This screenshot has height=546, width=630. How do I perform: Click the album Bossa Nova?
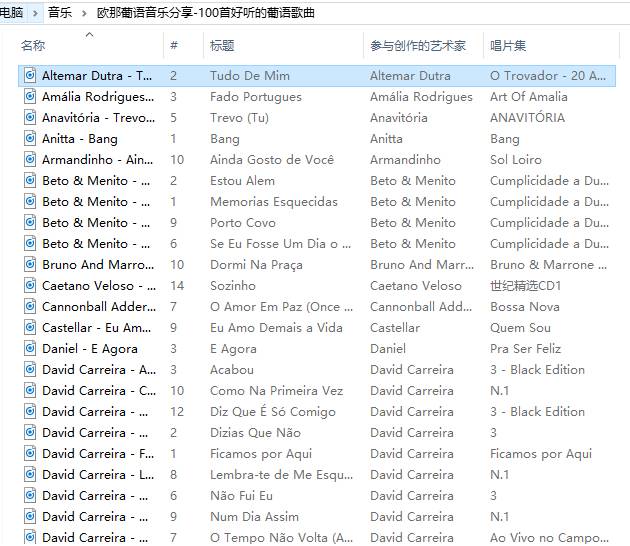[x=525, y=306]
